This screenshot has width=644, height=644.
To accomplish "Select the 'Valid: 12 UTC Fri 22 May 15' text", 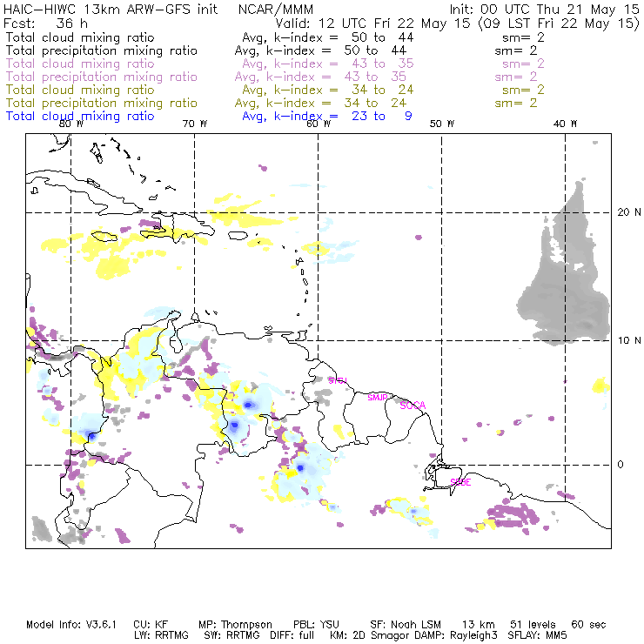I will click(373, 23).
